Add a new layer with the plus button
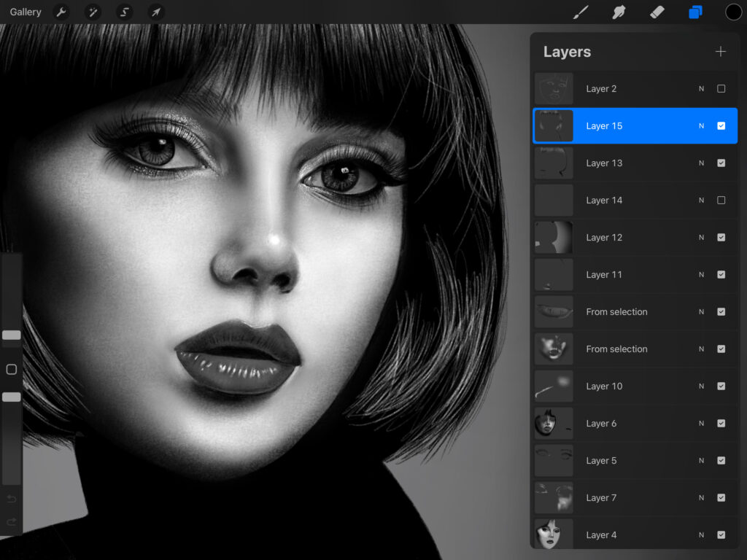Viewport: 747px width, 560px height. point(721,52)
